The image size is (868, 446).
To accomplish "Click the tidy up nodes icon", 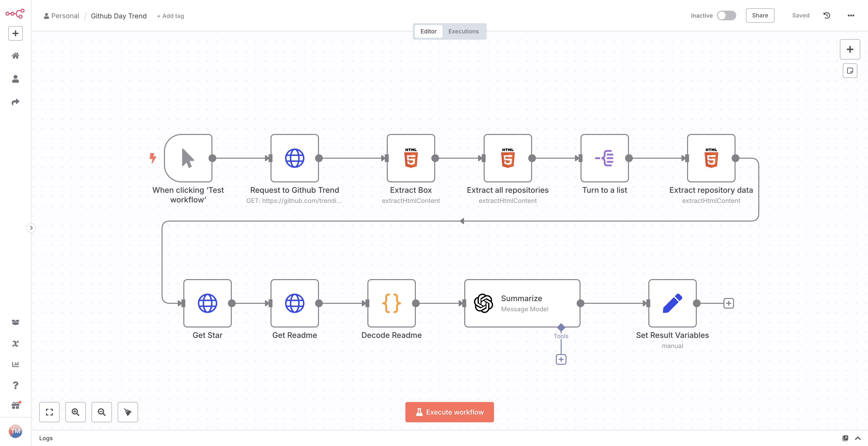I will pyautogui.click(x=128, y=412).
